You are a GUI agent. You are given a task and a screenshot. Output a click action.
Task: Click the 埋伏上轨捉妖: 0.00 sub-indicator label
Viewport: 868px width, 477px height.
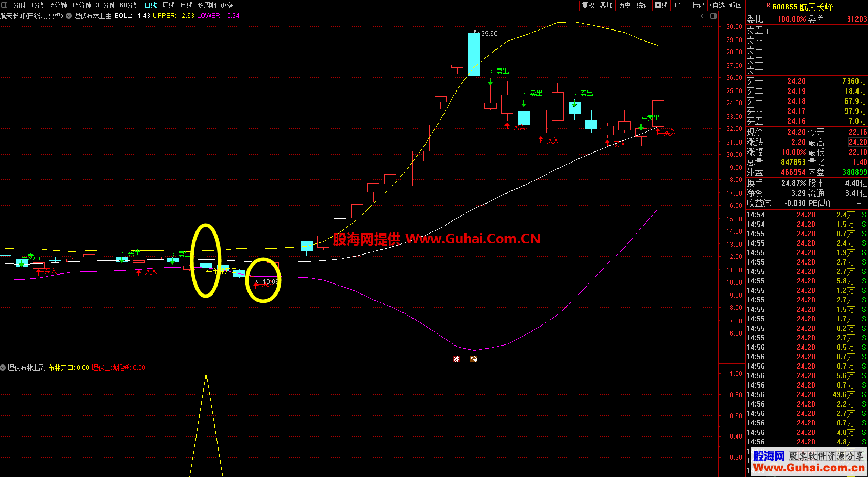pyautogui.click(x=119, y=368)
